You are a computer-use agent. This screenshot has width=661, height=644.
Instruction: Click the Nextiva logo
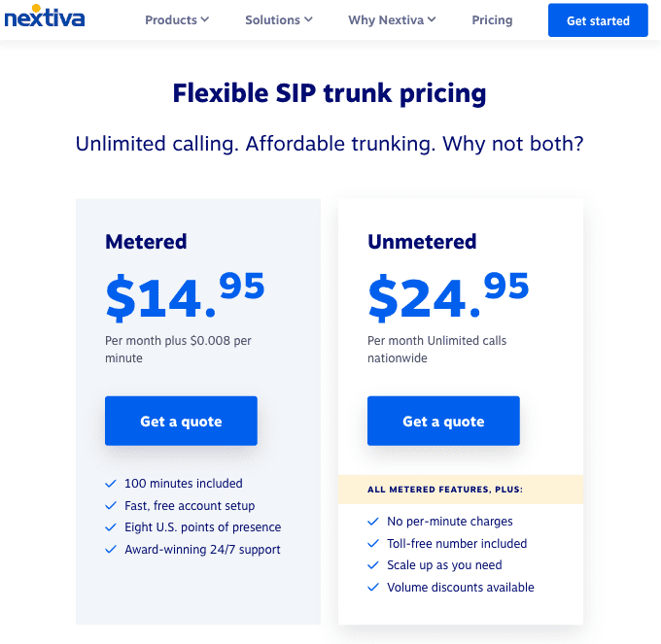(44, 17)
